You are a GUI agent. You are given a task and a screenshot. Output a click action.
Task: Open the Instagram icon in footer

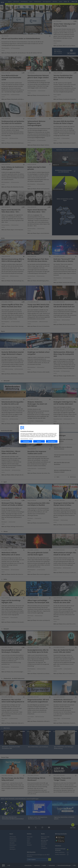tap(42, 827)
